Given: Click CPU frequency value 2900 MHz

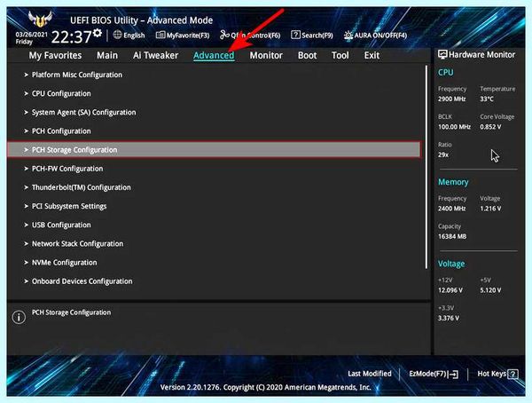Looking at the screenshot, I should (451, 99).
